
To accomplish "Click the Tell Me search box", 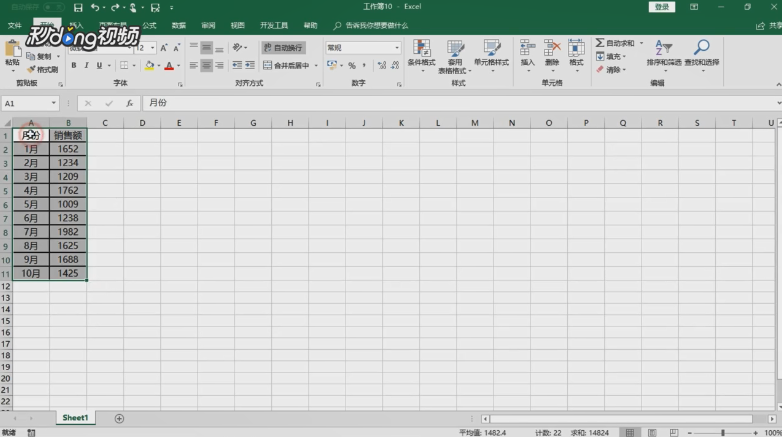I will click(x=371, y=25).
